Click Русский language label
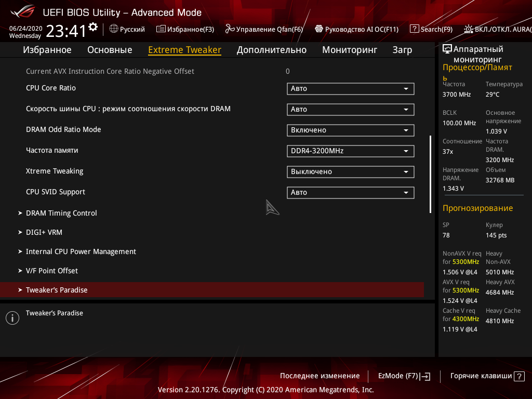This screenshot has height=399, width=532. [x=132, y=30]
